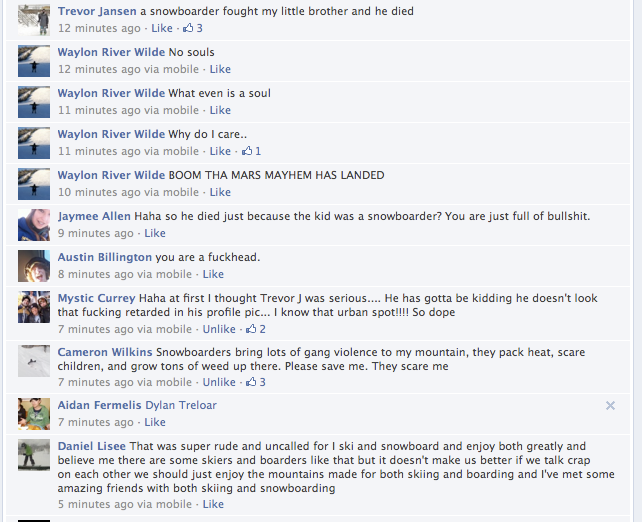
Task: Unlike Cameron Wilkins' comment
Action: pos(219,382)
